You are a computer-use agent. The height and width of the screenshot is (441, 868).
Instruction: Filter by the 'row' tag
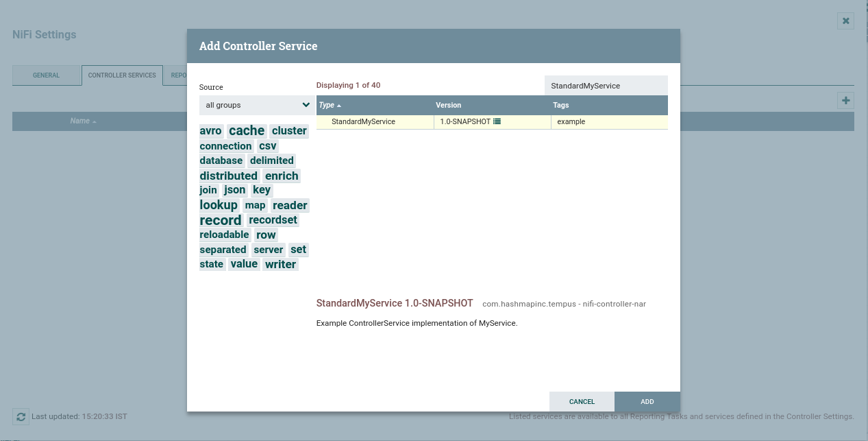pos(266,235)
